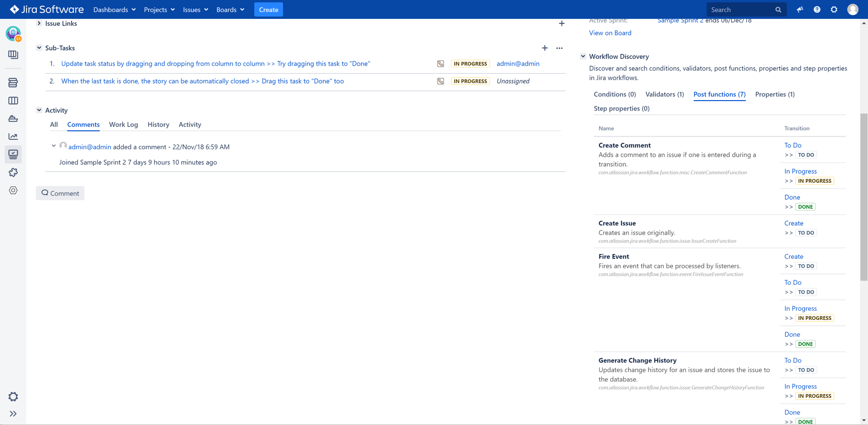Click the Comment button

coord(60,193)
